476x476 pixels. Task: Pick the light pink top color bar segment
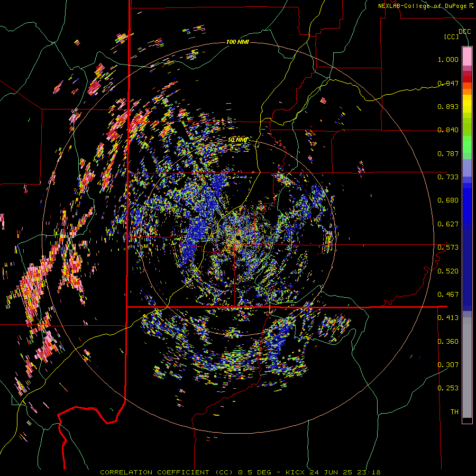tap(467, 56)
